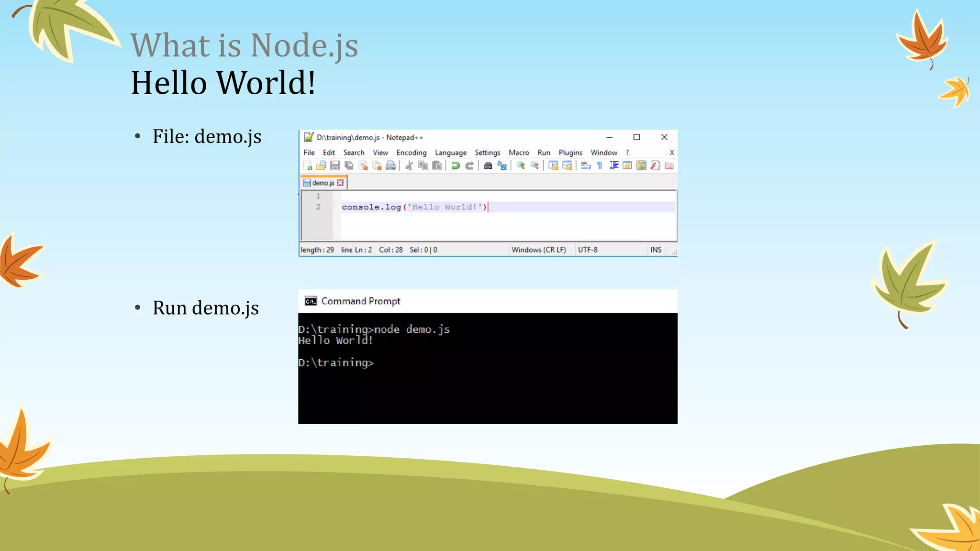Click the Cut scissors icon

pos(409,166)
